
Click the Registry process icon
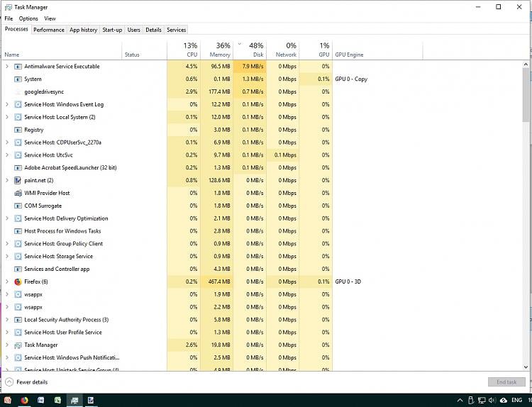[18, 130]
